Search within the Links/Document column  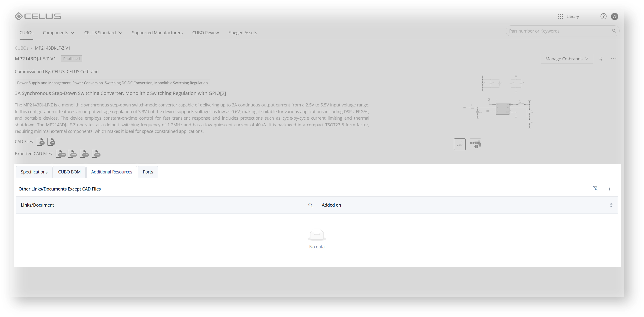311,205
